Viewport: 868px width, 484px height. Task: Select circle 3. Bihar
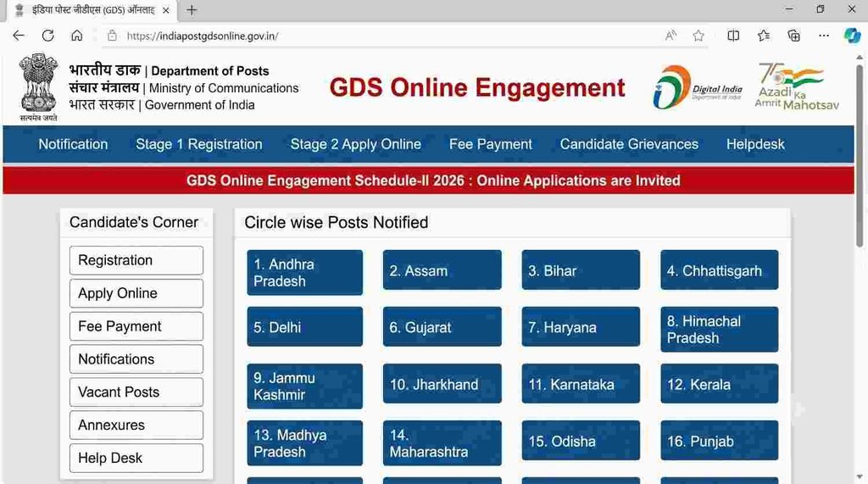(x=581, y=270)
